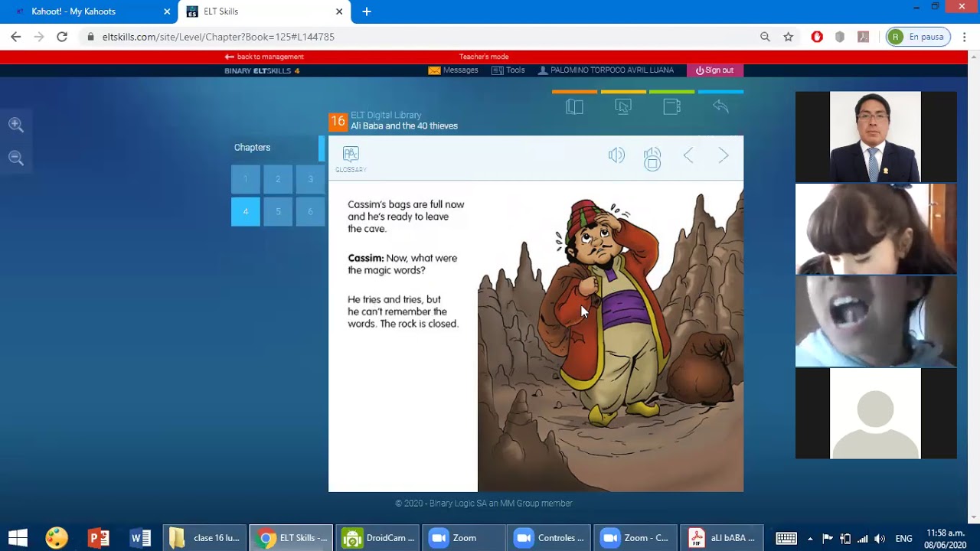
Task: Open Messages in the ELT Skills header
Action: click(453, 70)
